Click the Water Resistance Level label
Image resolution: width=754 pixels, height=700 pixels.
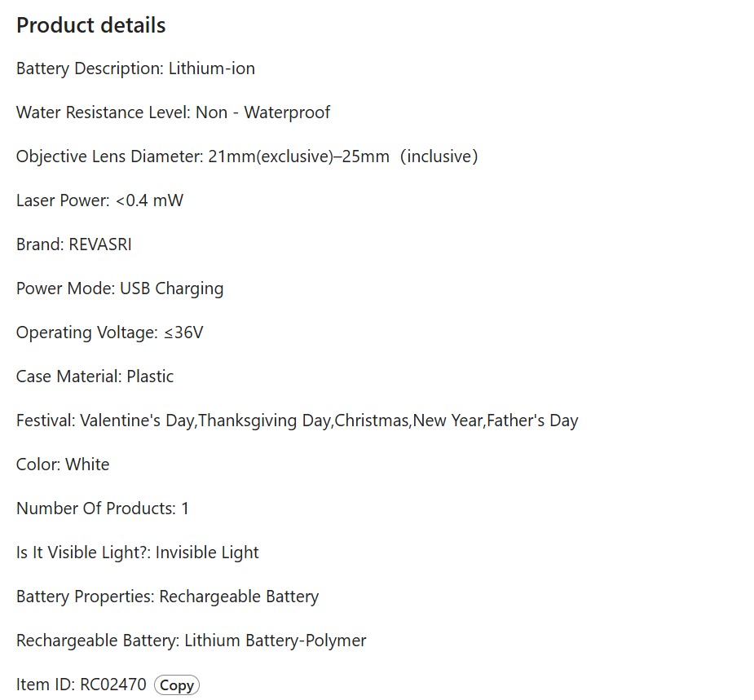tap(103, 112)
